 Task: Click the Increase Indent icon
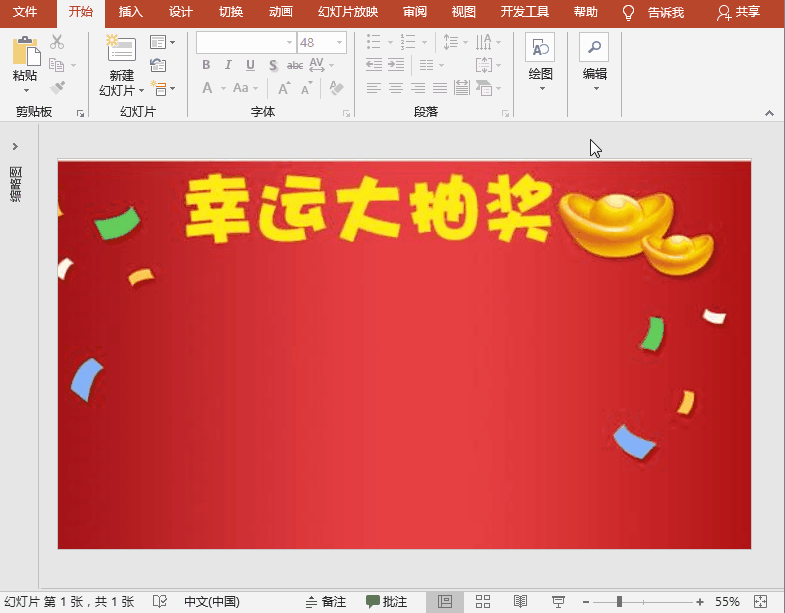[x=396, y=65]
